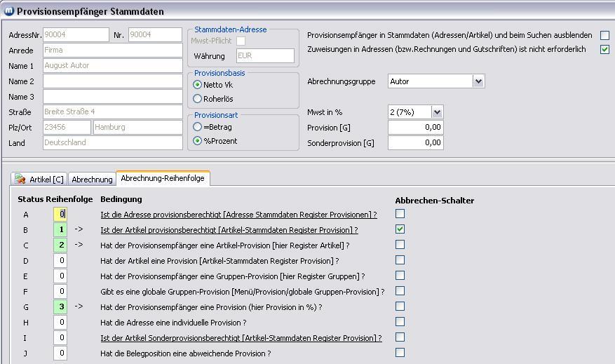Image resolution: width=615 pixels, height=364 pixels.
Task: Expand the Mwst in % dropdown
Action: 437,112
